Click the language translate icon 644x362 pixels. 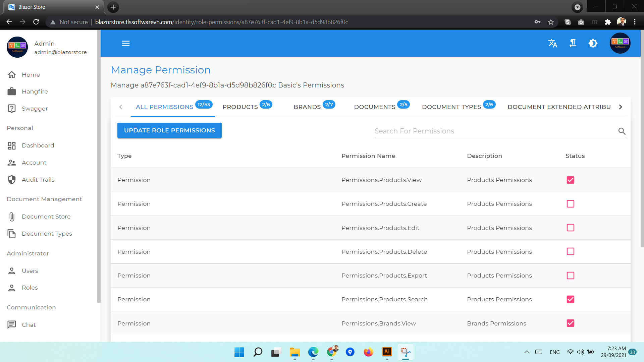(x=552, y=43)
